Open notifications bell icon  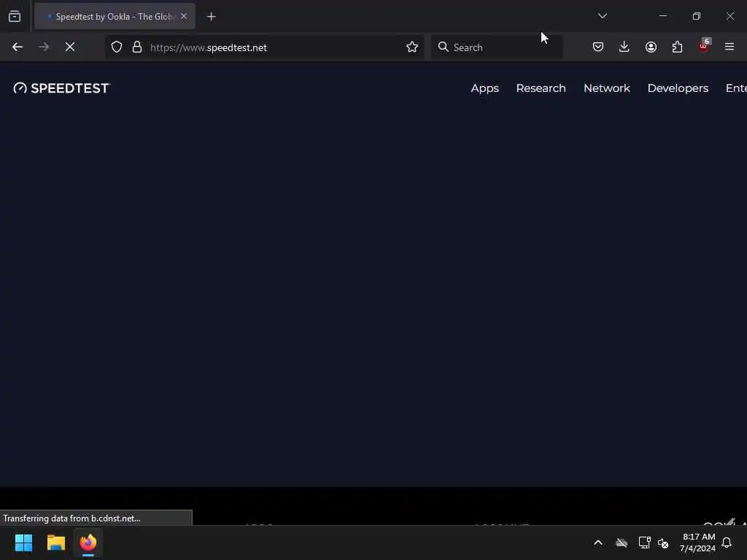pos(727,542)
